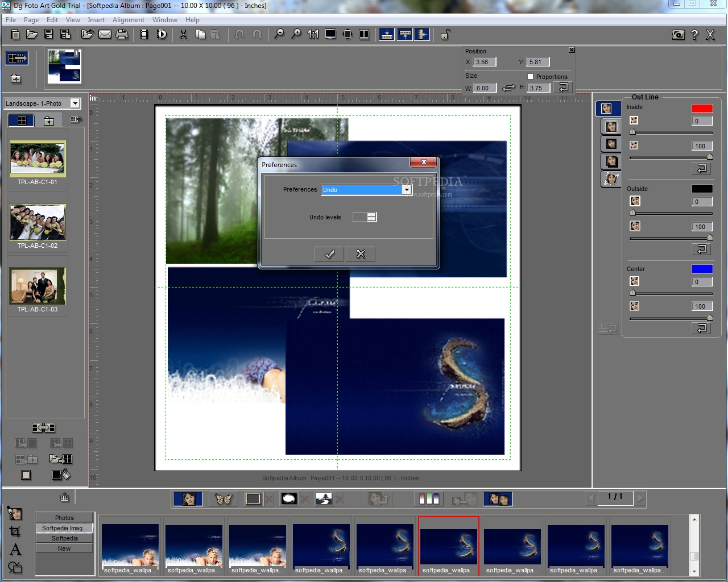Select the first outline face style
The height and width of the screenshot is (582, 728).
(x=607, y=108)
